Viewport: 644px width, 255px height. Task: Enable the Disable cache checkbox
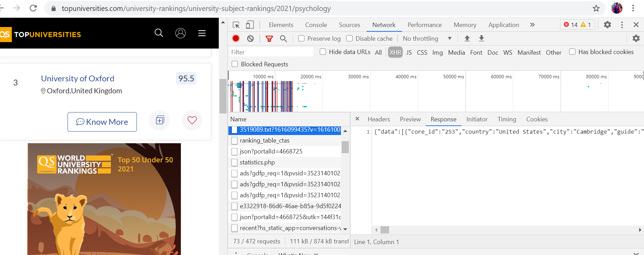point(349,39)
